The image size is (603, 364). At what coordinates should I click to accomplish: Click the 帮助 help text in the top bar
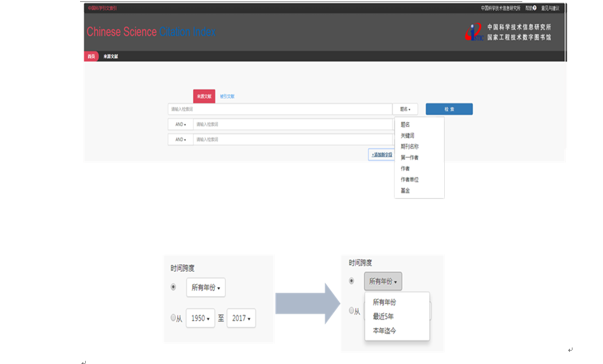[529, 8]
